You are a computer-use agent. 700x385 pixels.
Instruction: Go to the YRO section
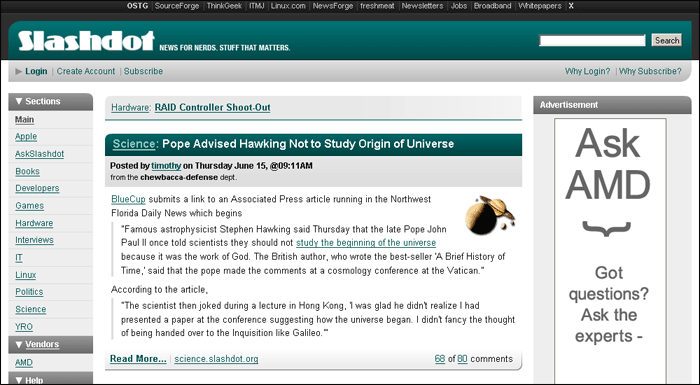(x=24, y=327)
